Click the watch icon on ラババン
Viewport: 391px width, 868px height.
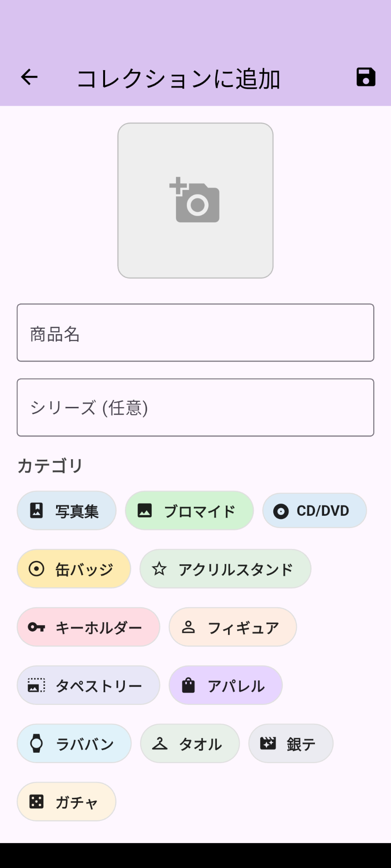tap(36, 743)
